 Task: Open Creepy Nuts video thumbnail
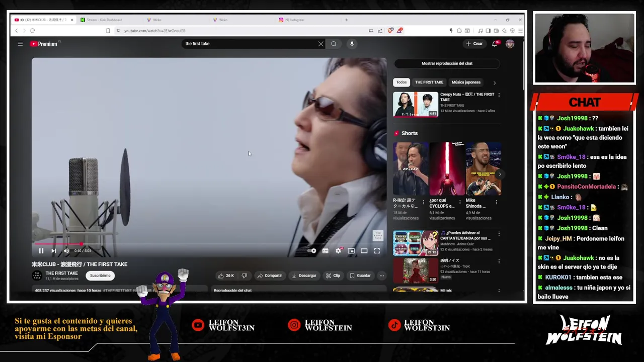(x=416, y=104)
